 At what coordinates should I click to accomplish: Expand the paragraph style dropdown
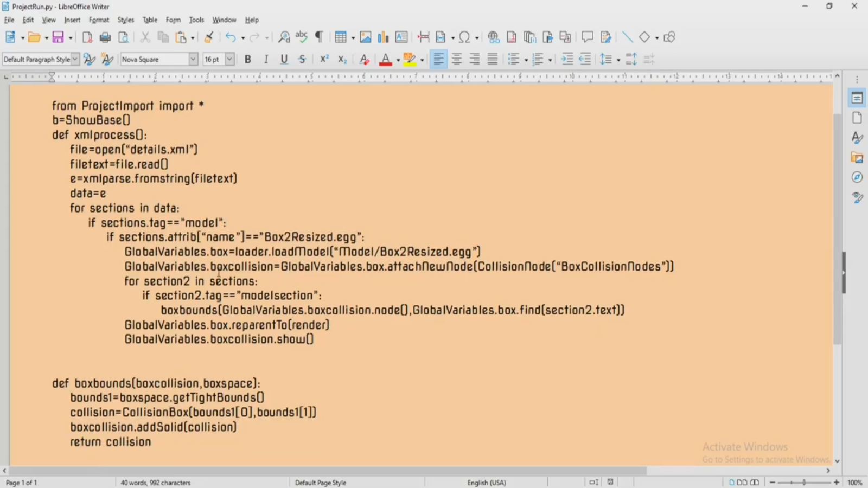(75, 59)
